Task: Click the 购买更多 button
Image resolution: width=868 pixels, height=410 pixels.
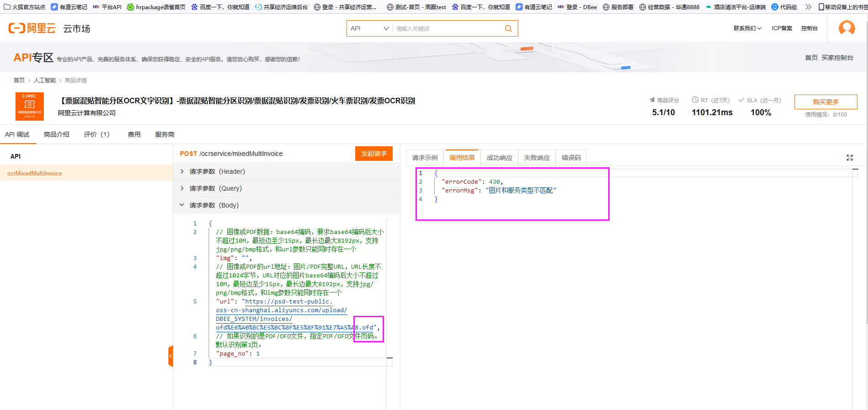Action: [826, 101]
